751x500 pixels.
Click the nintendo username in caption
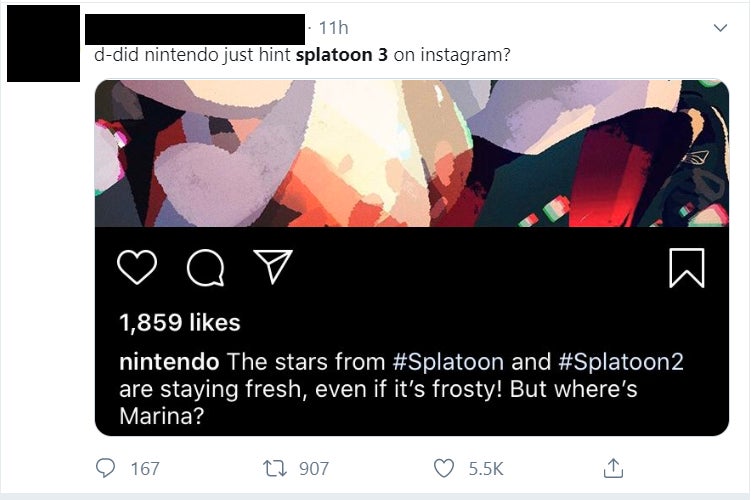click(169, 362)
